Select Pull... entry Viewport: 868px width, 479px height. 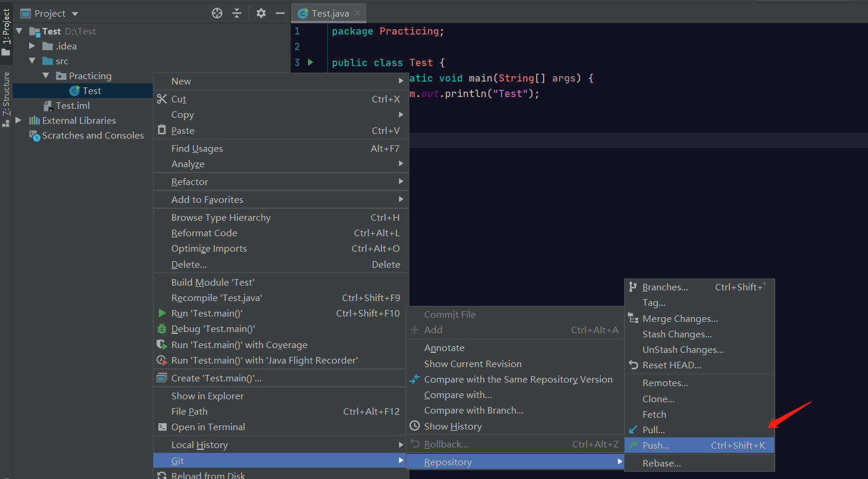[x=700, y=430]
